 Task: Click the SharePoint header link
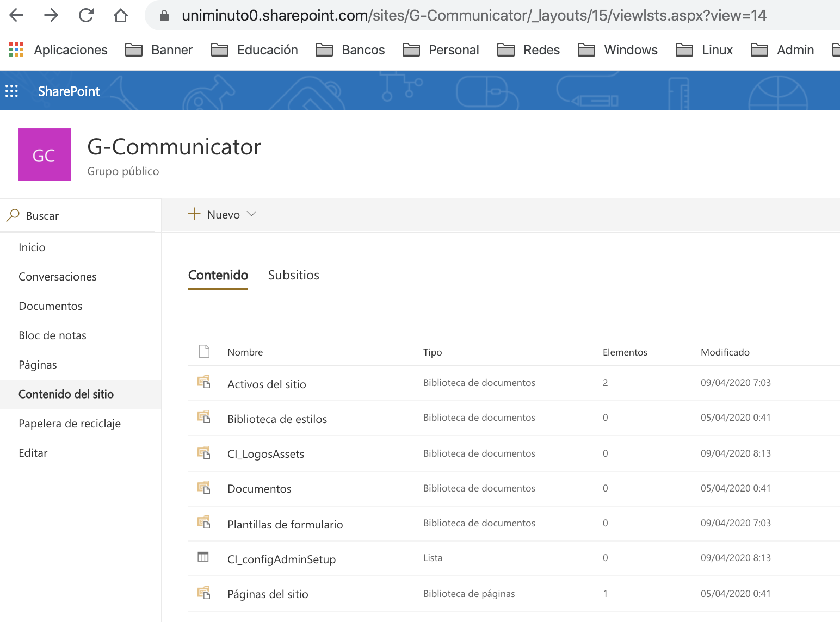tap(69, 91)
